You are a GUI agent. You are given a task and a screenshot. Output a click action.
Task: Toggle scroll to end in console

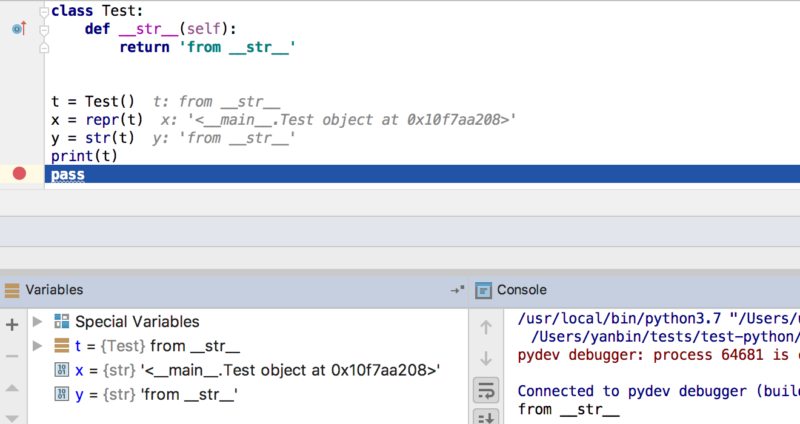(x=486, y=416)
